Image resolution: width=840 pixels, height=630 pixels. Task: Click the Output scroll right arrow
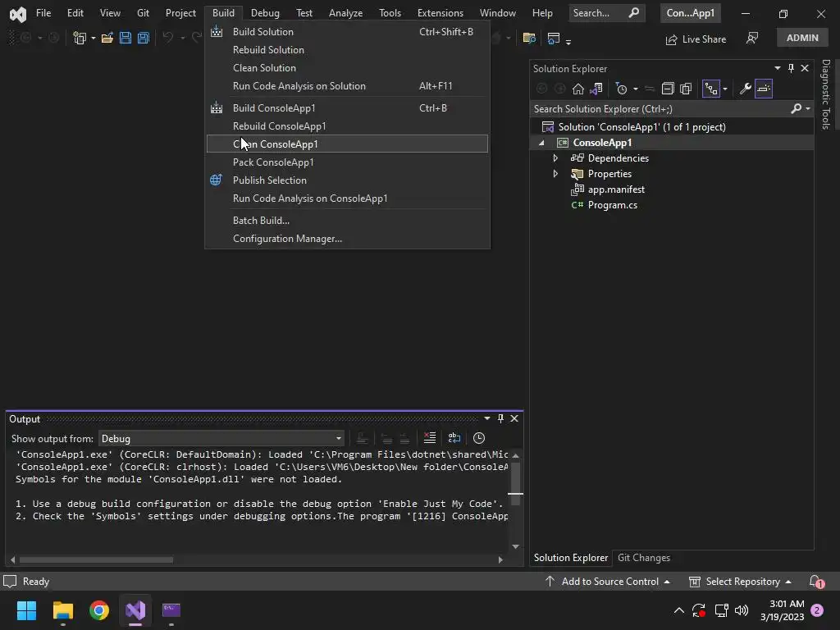[500, 559]
